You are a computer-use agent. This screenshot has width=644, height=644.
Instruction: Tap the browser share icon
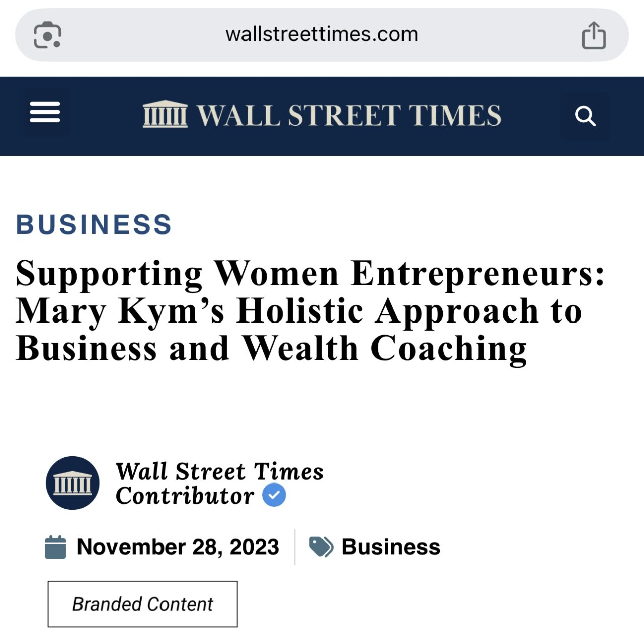pyautogui.click(x=594, y=35)
